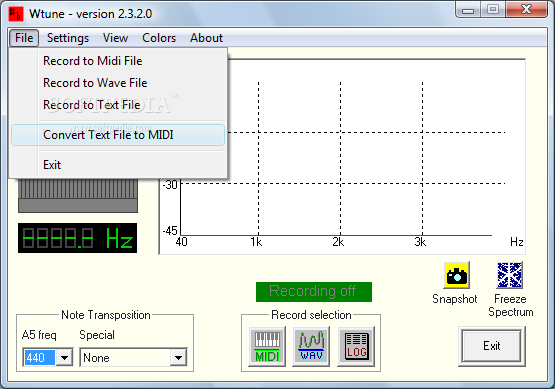
Task: Click the A5 freq 440 input field
Action: (39, 357)
